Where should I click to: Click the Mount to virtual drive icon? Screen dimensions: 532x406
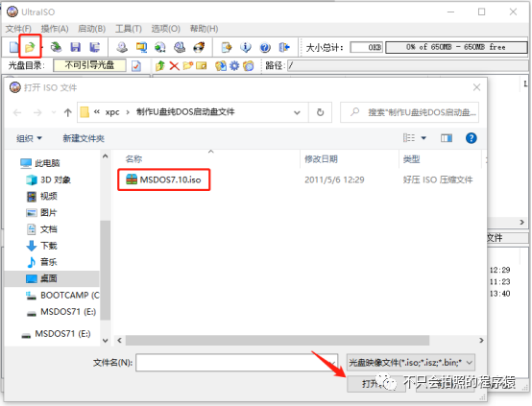[x=160, y=47]
